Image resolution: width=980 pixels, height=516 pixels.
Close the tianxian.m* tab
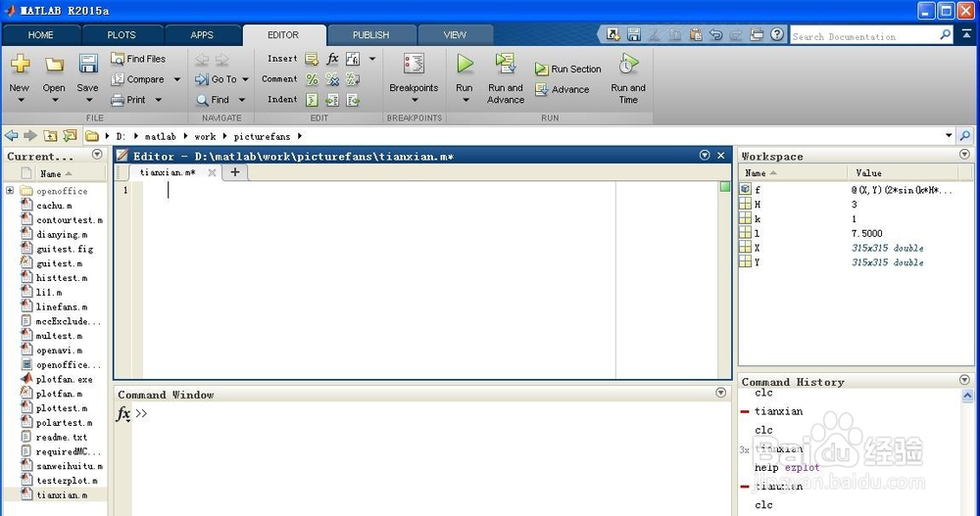[212, 173]
